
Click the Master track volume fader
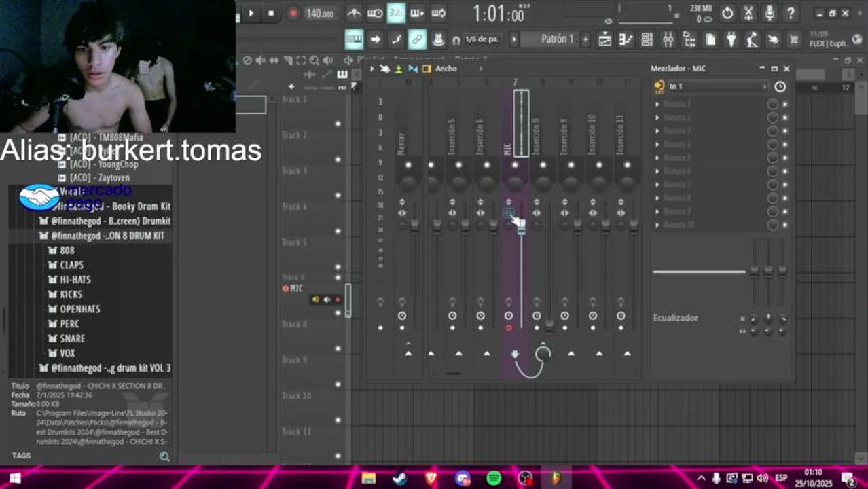click(x=414, y=227)
